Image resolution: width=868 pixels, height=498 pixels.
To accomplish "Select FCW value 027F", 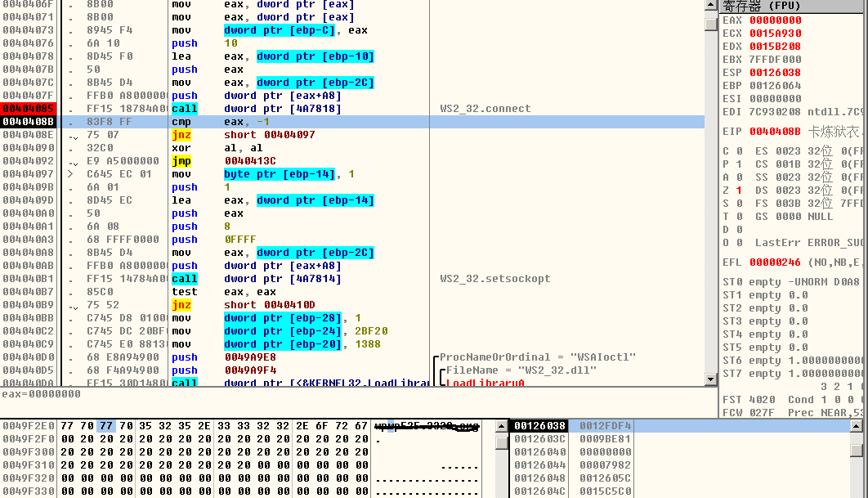I will pyautogui.click(x=763, y=413).
